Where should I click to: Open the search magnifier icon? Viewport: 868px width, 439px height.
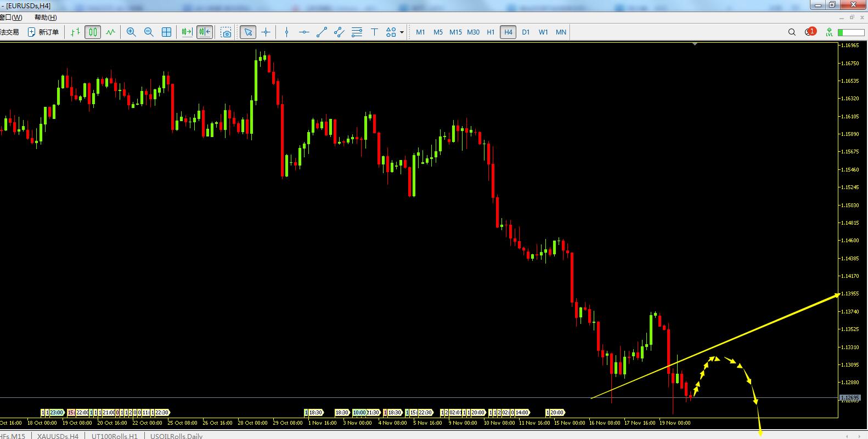tap(792, 32)
